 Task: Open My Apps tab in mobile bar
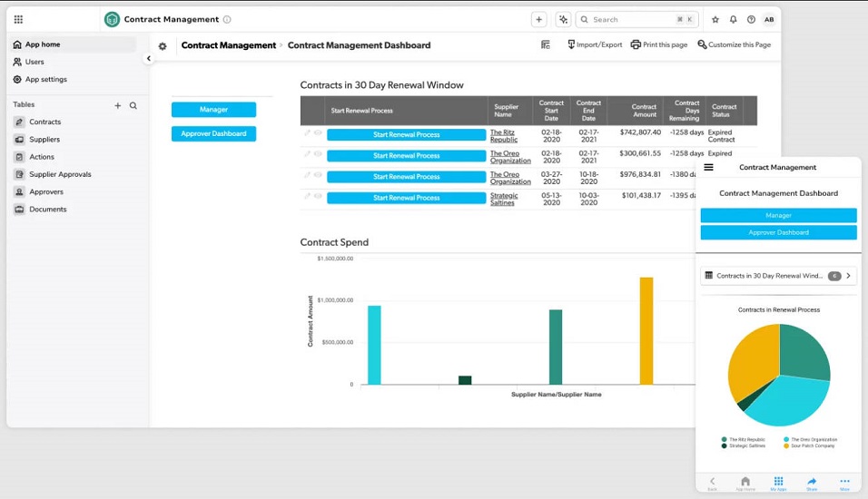click(x=778, y=483)
